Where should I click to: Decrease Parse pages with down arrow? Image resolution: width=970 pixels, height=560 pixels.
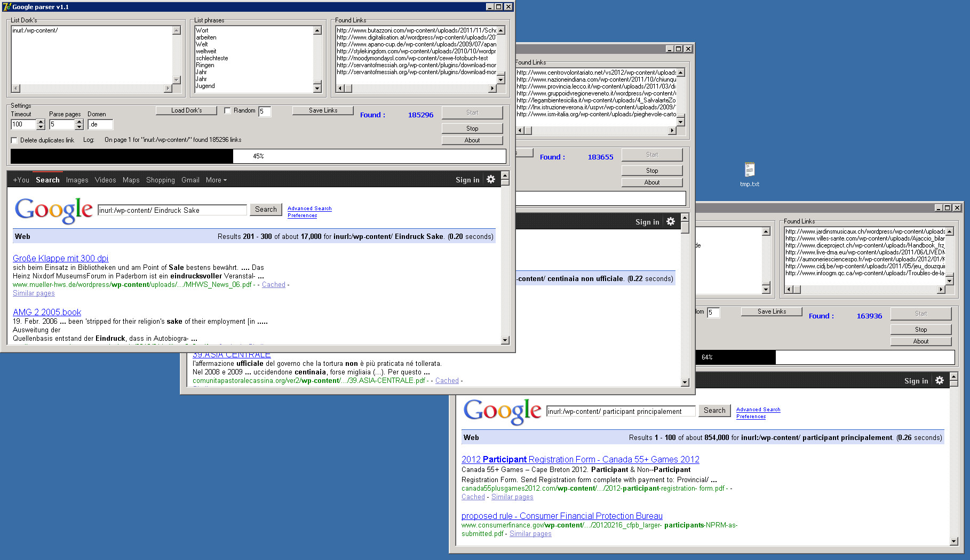tap(79, 127)
